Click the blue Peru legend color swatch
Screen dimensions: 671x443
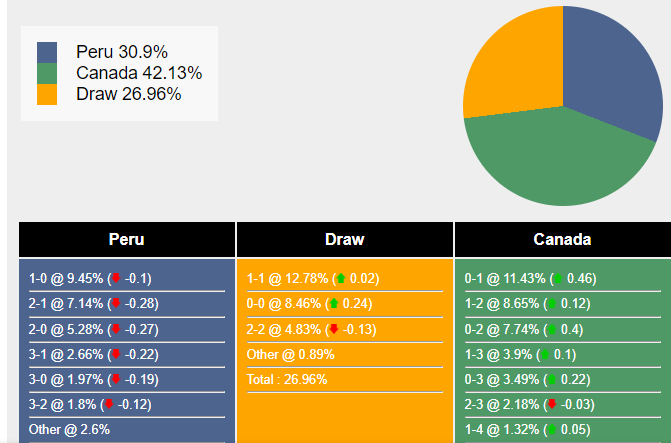47,52
